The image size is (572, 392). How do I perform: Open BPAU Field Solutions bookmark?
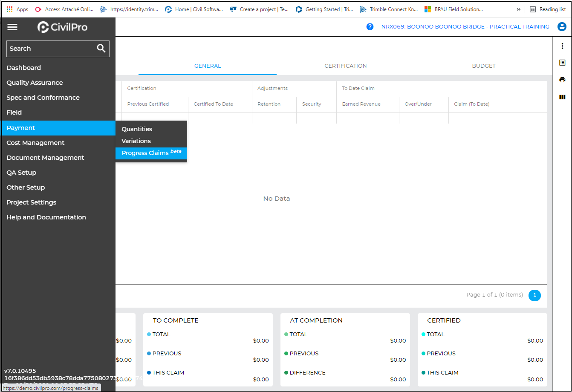454,9
